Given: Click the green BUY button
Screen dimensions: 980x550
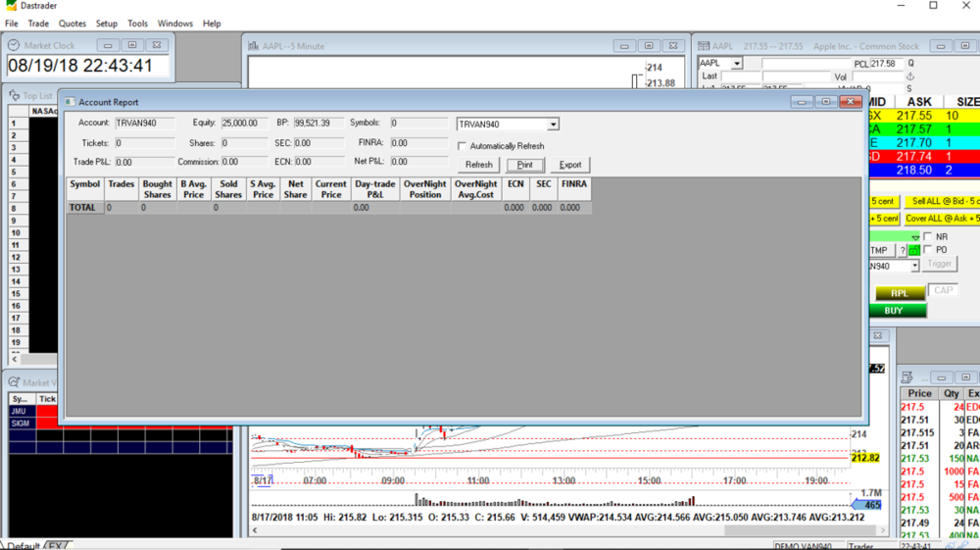Looking at the screenshot, I should tap(893, 311).
